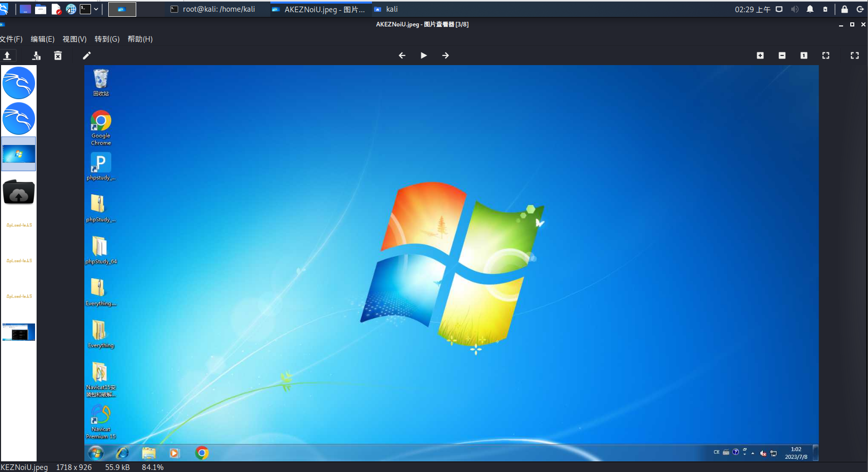Click the workspace switcher preview

click(122, 9)
